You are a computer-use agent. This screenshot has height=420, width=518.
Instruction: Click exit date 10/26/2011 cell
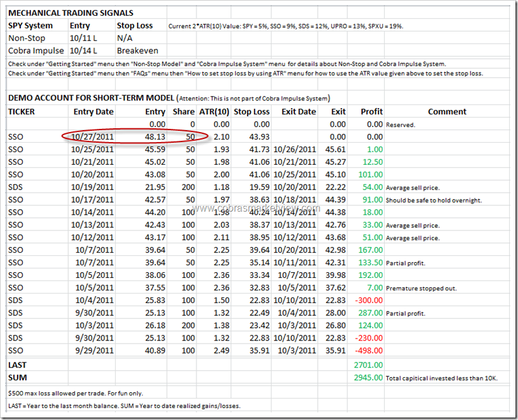pos(294,149)
